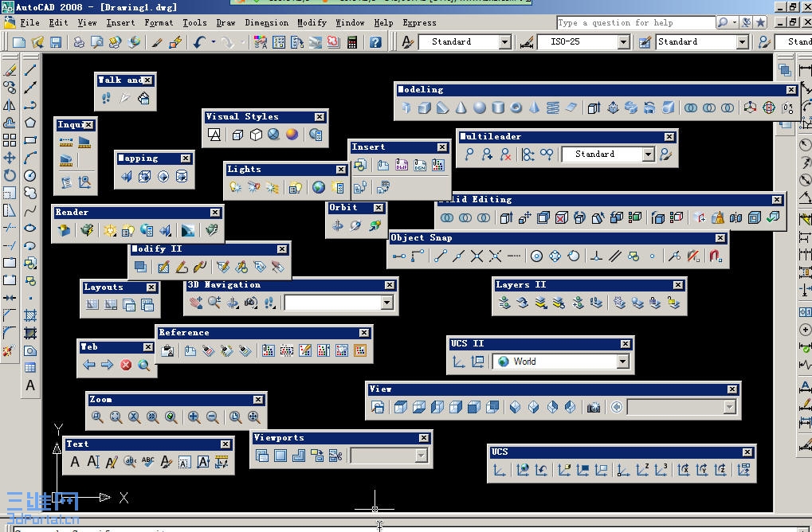The height and width of the screenshot is (532, 812).
Task: Click Union icon in Solid Editing toolbar
Action: [446, 218]
